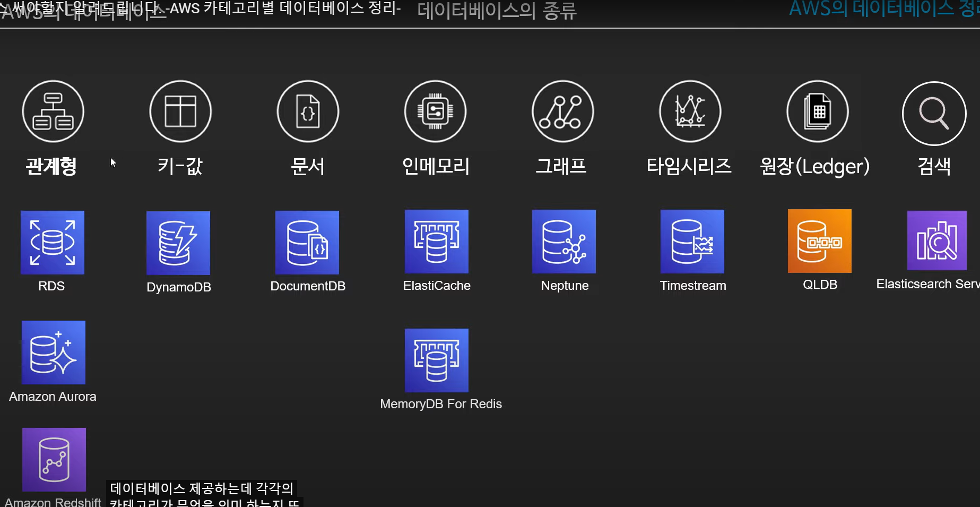Click the 원장(Ledger) category label
Screen dimensions: 980x507
tap(814, 166)
